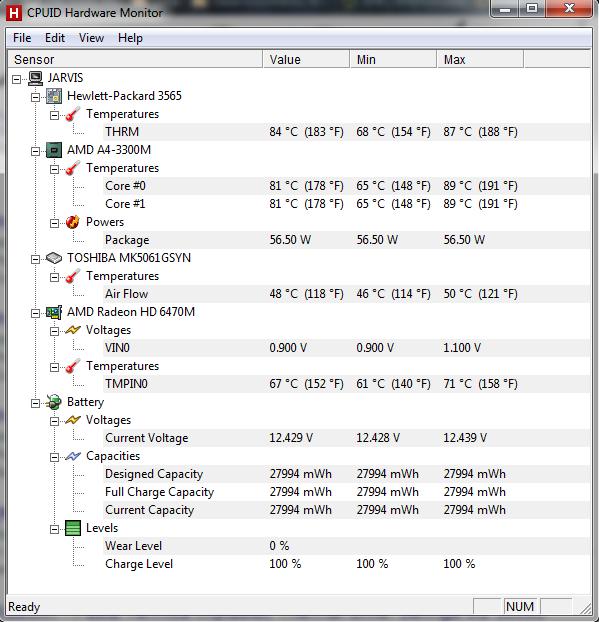Collapse the JARVIS root node
Viewport: 599px width, 622px height.
coord(16,79)
